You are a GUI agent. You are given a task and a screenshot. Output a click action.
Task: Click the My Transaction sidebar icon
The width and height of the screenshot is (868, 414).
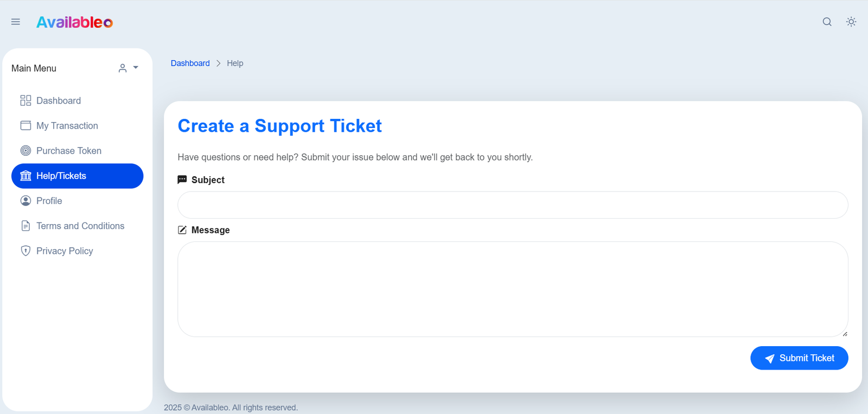point(25,125)
